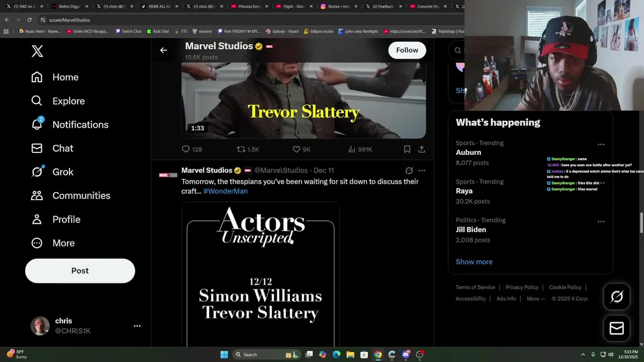The width and height of the screenshot is (644, 362).
Task: View analytics showing 961K views
Action: (360, 149)
